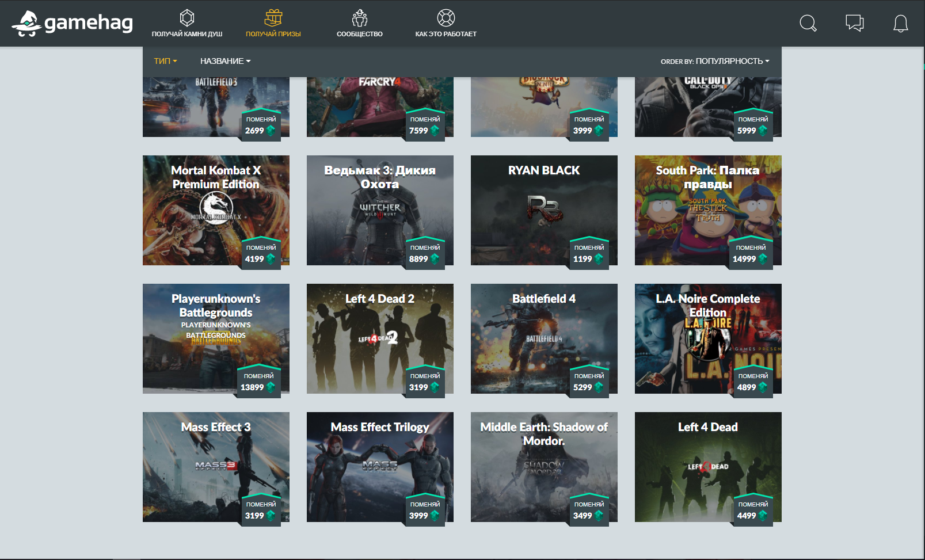This screenshot has width=925, height=560.
Task: Click ПОМЕНЯЙ on South Park card
Action: click(751, 247)
